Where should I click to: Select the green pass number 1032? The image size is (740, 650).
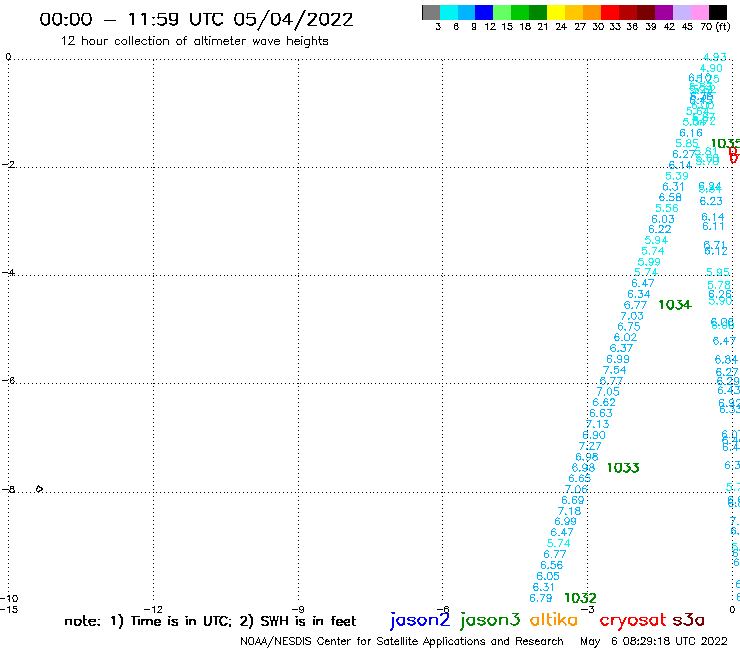pos(580,598)
